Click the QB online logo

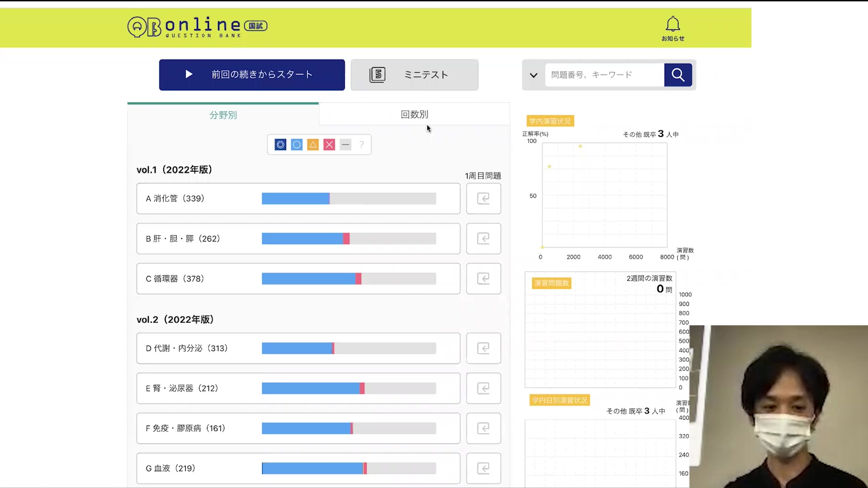(197, 27)
